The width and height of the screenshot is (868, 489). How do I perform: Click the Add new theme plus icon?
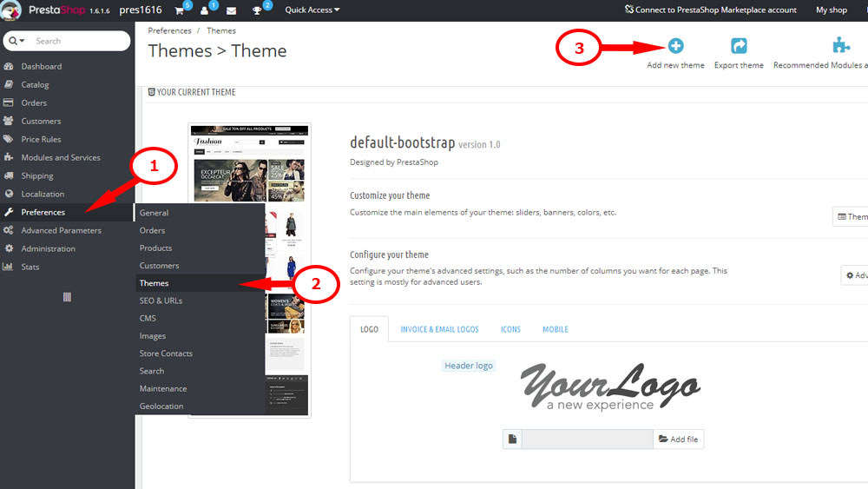tap(676, 46)
